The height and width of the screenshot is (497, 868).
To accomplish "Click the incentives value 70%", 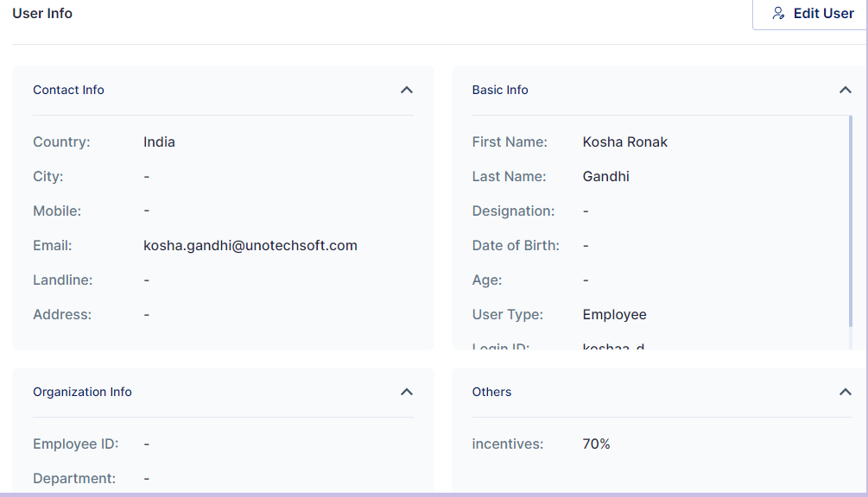I will [596, 444].
